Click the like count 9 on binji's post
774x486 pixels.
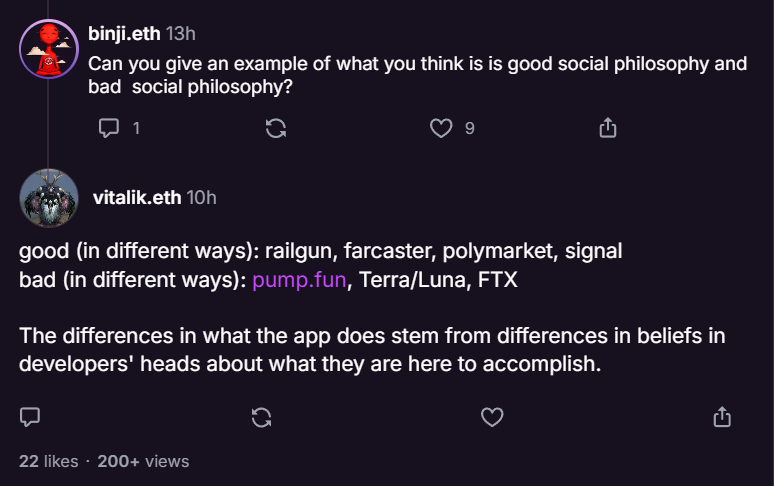point(469,128)
